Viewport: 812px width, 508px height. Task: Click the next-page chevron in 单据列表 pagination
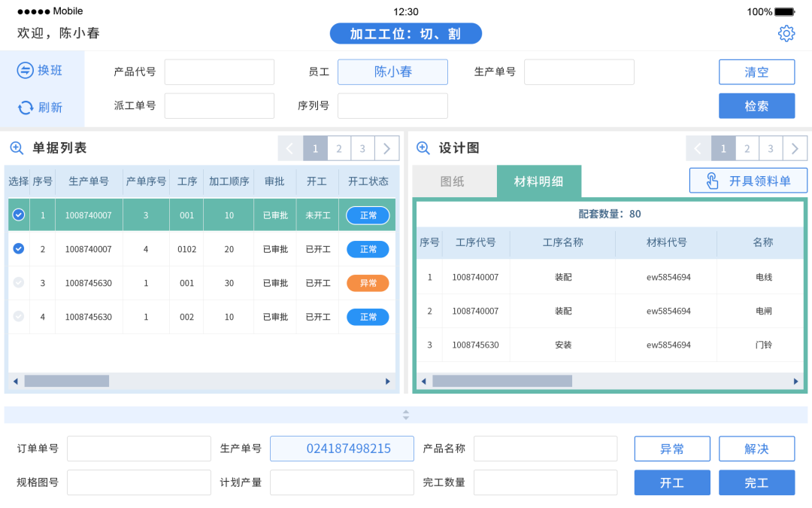click(x=386, y=148)
